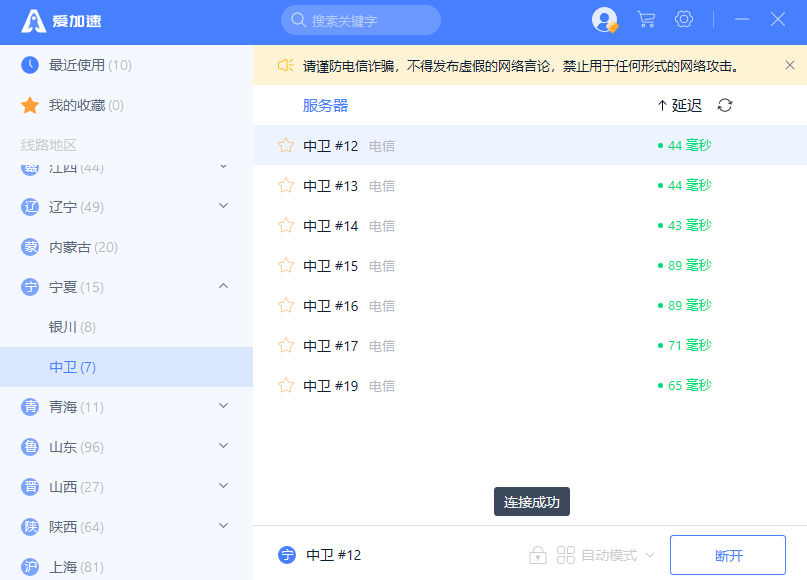The width and height of the screenshot is (807, 580).
Task: Focus the 搜索关键字 search field
Action: (x=361, y=20)
